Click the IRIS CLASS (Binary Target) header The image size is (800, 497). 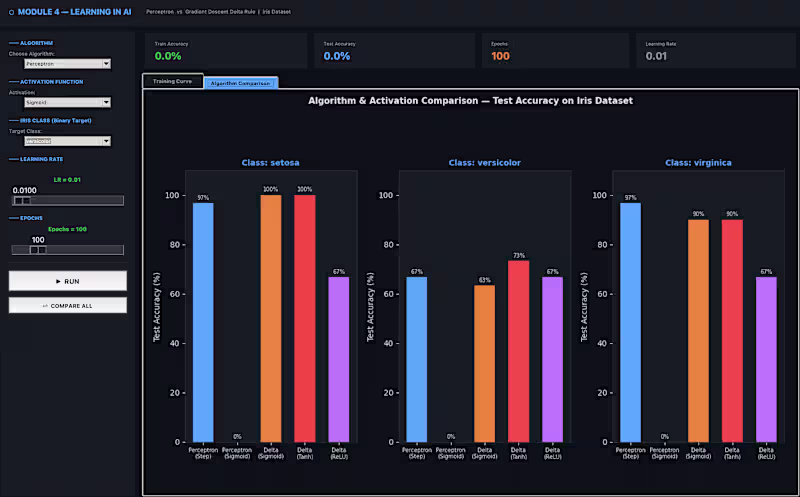[x=56, y=120]
